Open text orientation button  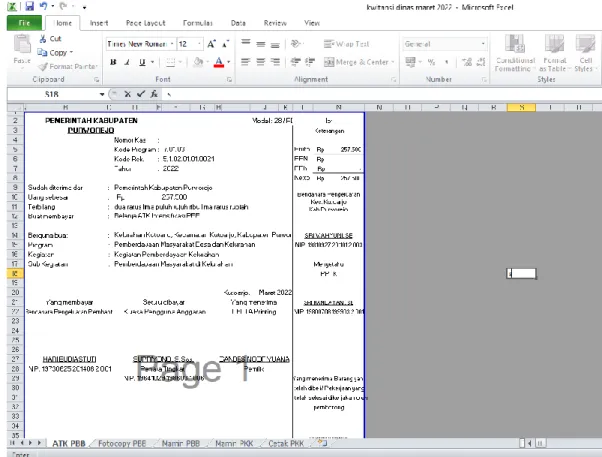(x=296, y=44)
